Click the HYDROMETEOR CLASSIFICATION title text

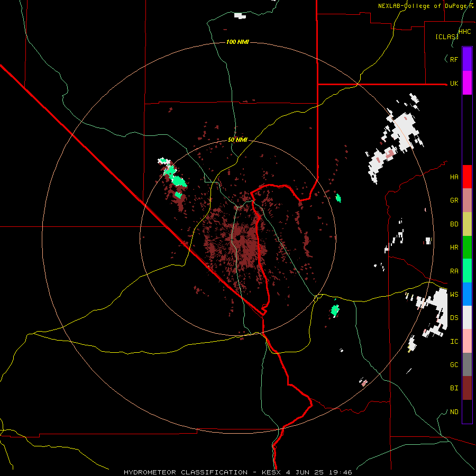coord(186,472)
